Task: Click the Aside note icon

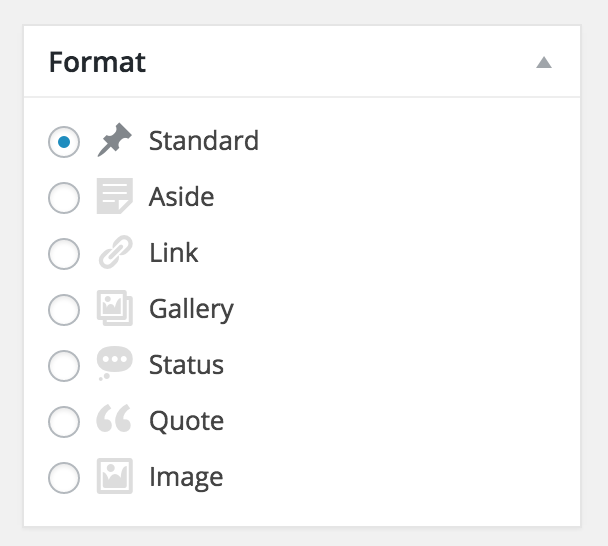Action: pyautogui.click(x=114, y=196)
